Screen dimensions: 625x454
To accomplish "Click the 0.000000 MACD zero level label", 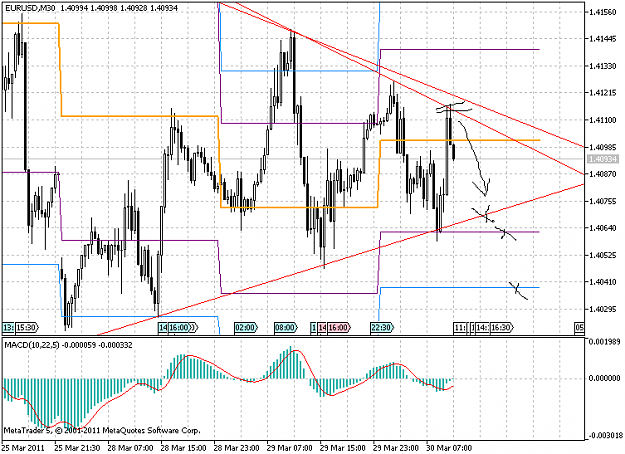I will (x=604, y=378).
